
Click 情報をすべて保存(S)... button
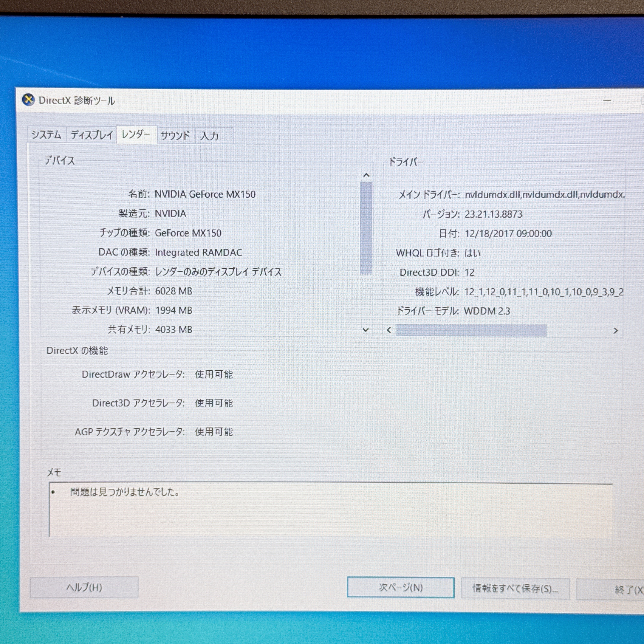tap(515, 589)
